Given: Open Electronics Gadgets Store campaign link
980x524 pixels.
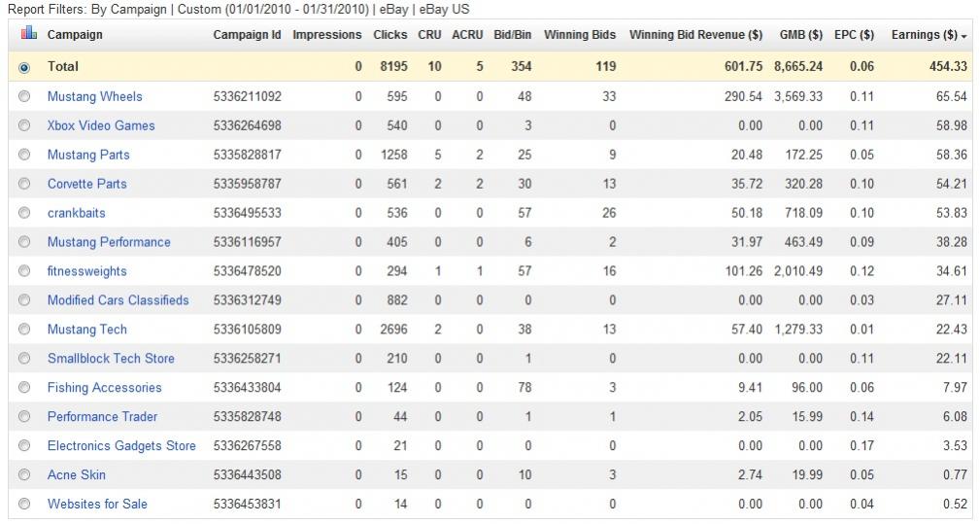Looking at the screenshot, I should 121,446.
